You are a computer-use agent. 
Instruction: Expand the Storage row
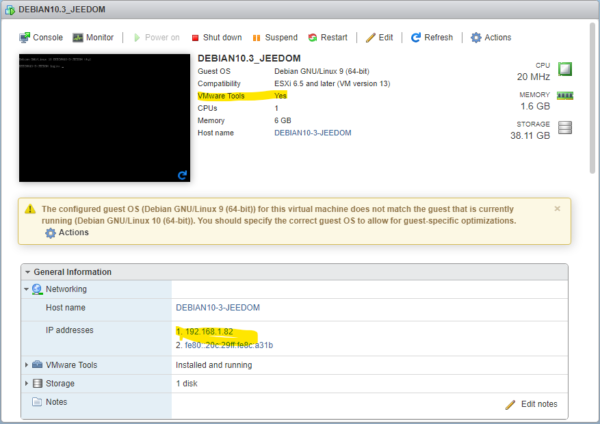point(26,383)
